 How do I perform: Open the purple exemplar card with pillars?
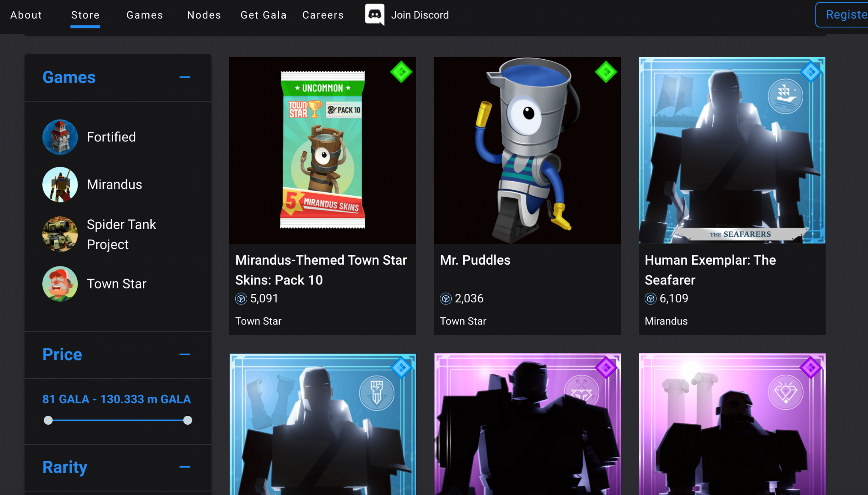tap(732, 424)
